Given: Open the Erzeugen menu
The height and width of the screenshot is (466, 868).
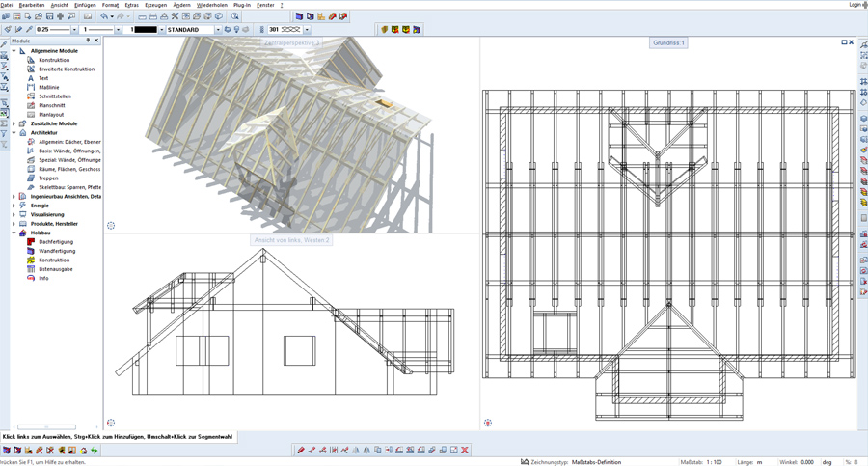Looking at the screenshot, I should click(155, 5).
